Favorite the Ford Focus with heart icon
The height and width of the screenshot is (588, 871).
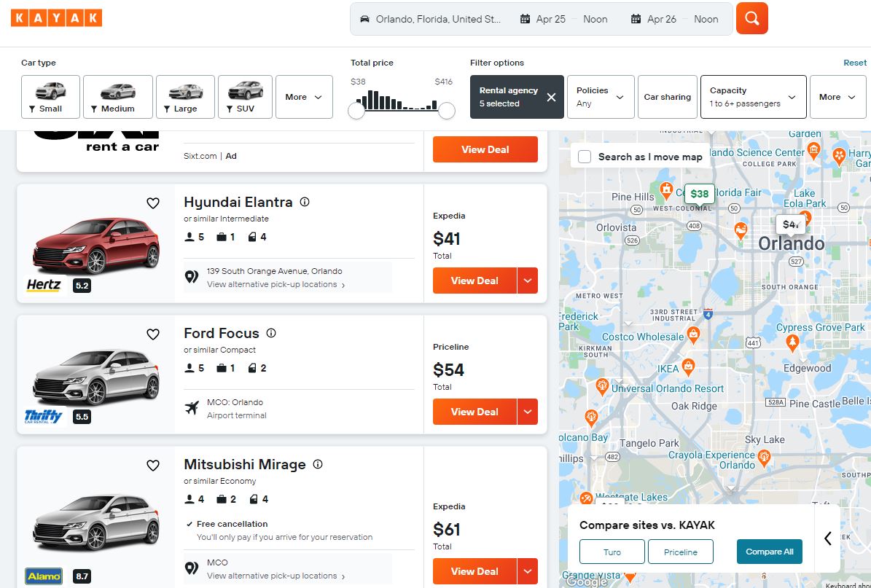tap(153, 334)
